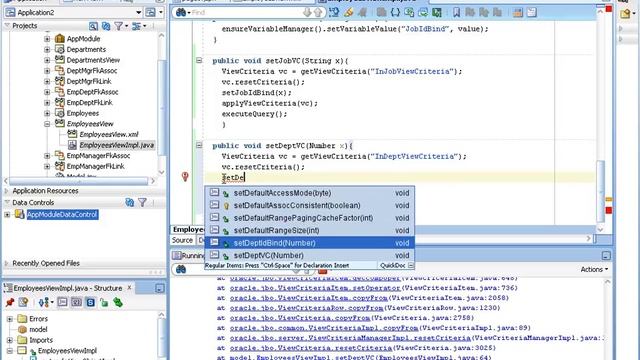Expand the Imports folder in Structure
The width and height of the screenshot is (640, 360).
click(x=10, y=340)
